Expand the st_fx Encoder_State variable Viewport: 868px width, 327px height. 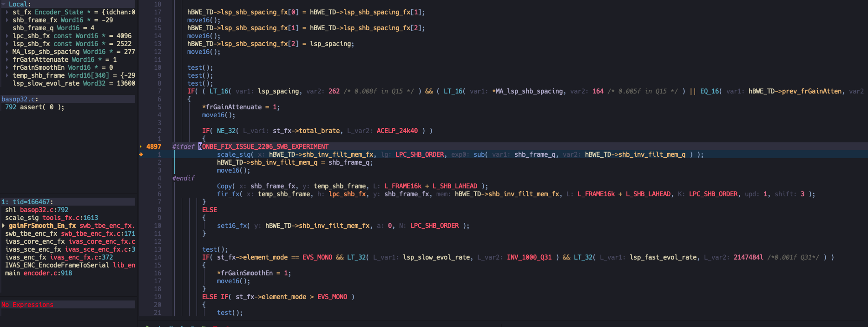[x=7, y=12]
